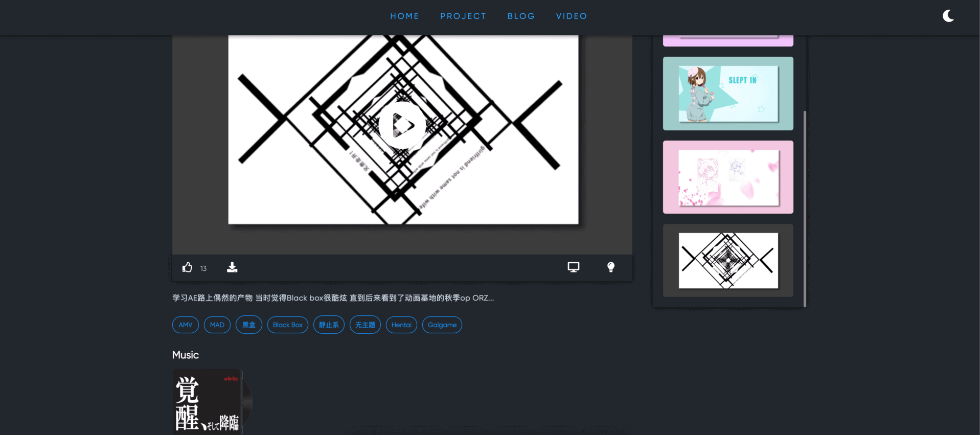Go to the PROJECT page
The image size is (980, 435).
463,16
